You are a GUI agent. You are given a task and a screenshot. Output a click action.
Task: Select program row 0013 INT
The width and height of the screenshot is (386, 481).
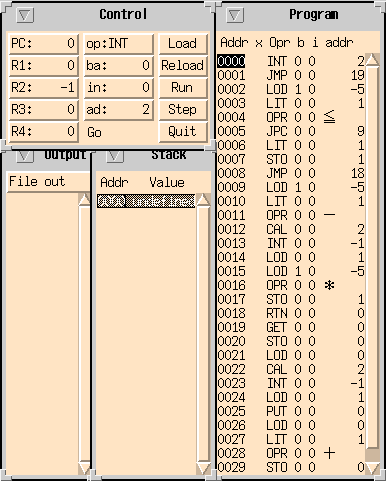click(291, 243)
